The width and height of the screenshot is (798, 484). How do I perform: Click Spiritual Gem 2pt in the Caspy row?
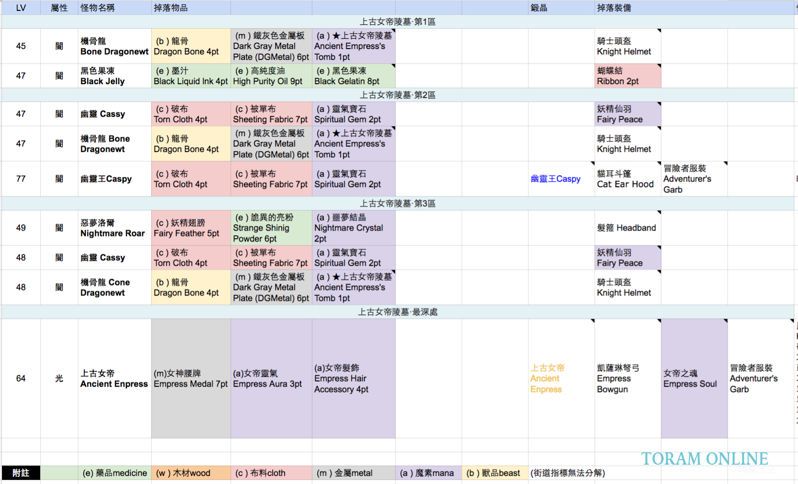[354, 179]
